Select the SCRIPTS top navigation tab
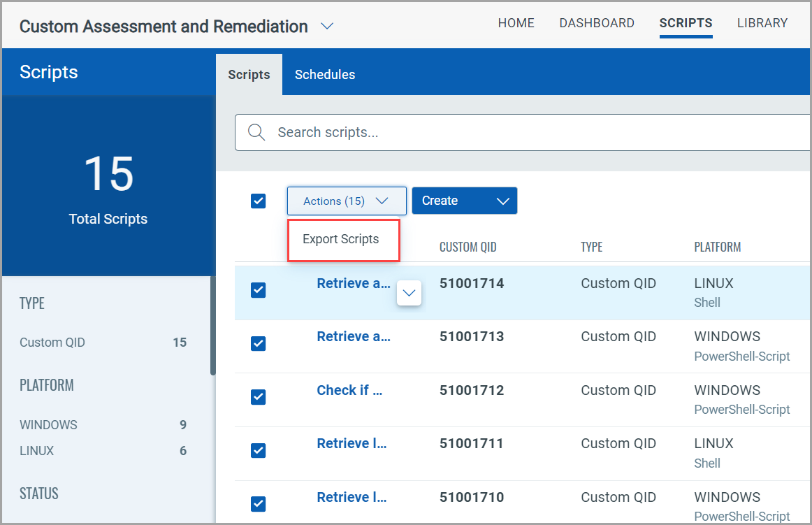812x525 pixels. click(686, 23)
